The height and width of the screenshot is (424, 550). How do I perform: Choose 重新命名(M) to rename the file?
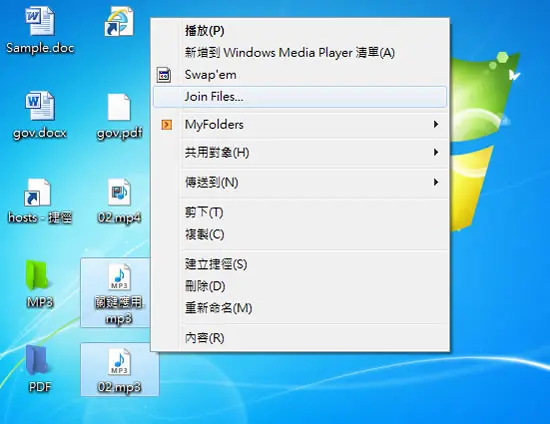click(300, 308)
